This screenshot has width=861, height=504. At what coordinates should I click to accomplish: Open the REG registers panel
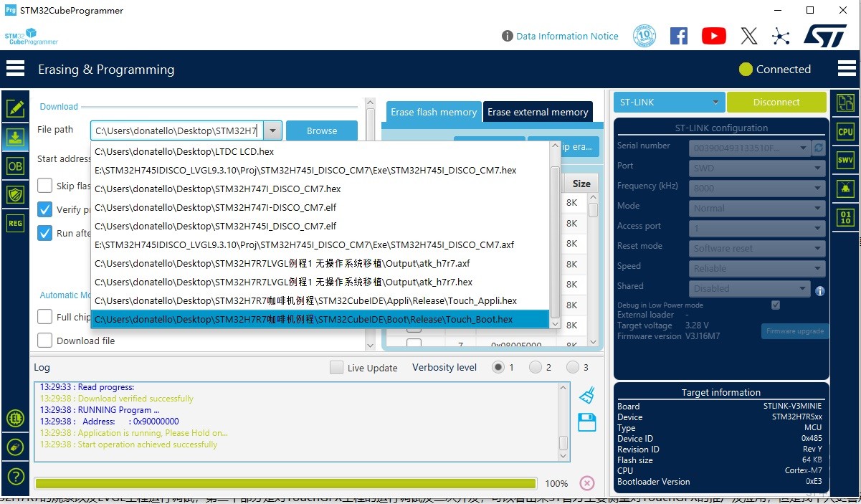[x=15, y=223]
